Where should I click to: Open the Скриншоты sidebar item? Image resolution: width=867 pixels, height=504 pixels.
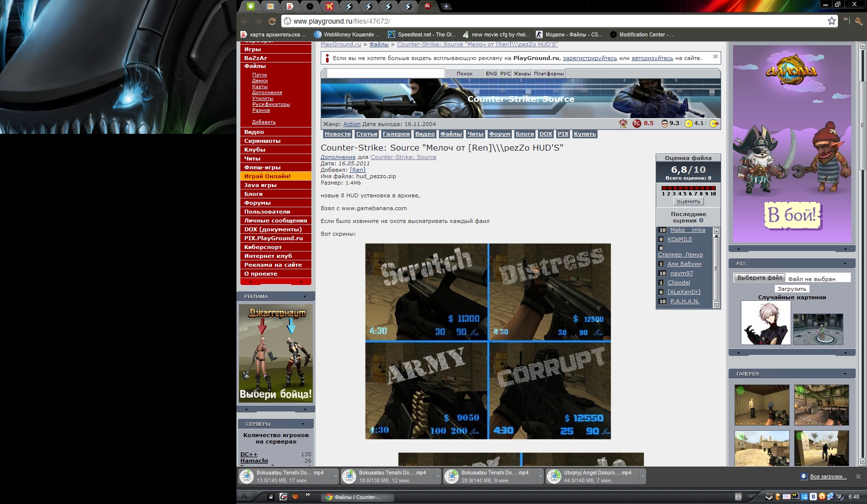point(275,141)
